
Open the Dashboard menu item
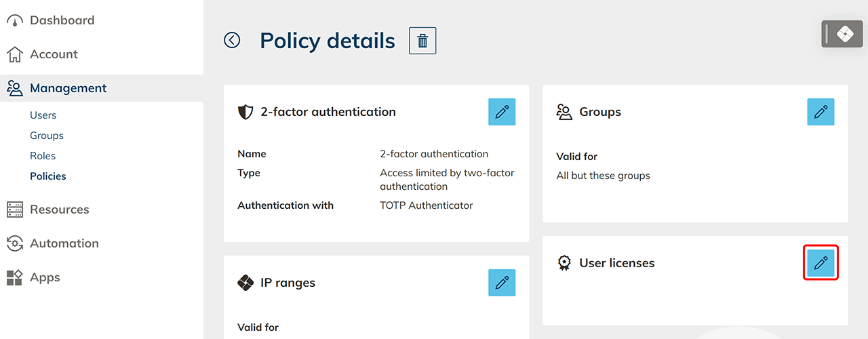coord(62,20)
